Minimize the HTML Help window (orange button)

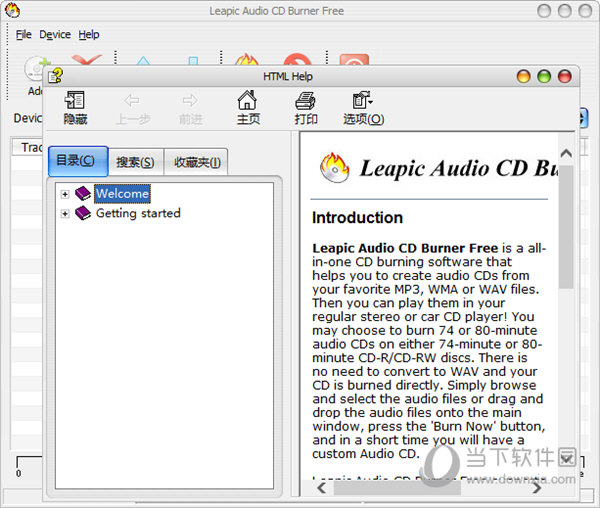[523, 76]
